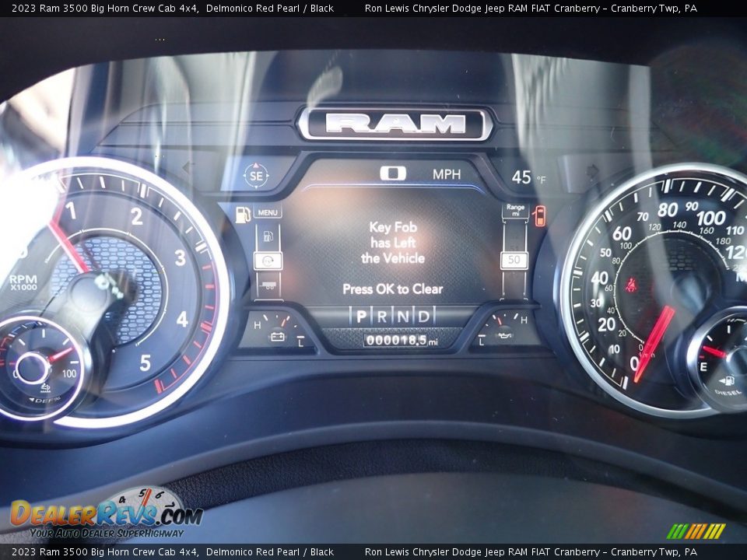This screenshot has width=747, height=560.
Task: Click the diesel fuel gauge pump icon
Action: pyautogui.click(x=727, y=380)
